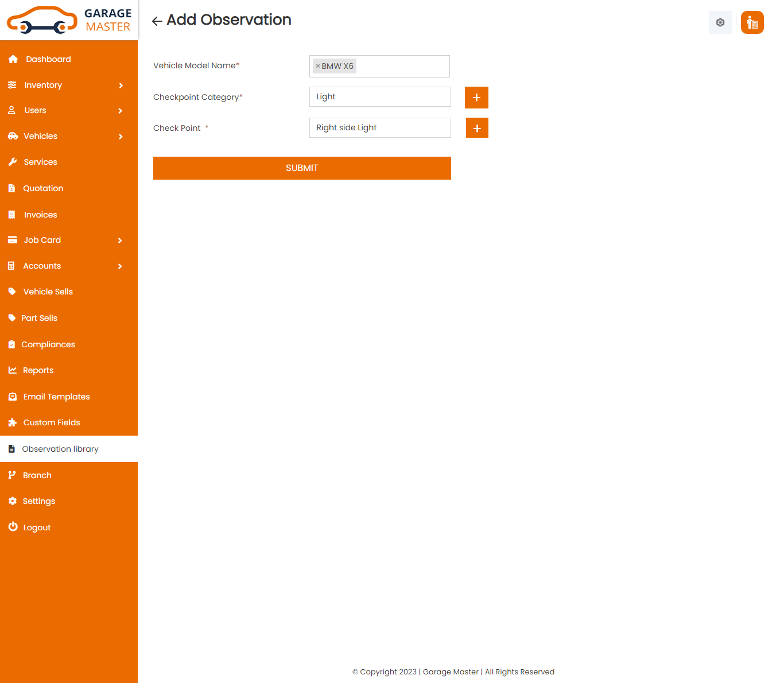The image size is (784, 683).
Task: Expand the Accounts submenu
Action: [x=120, y=266]
